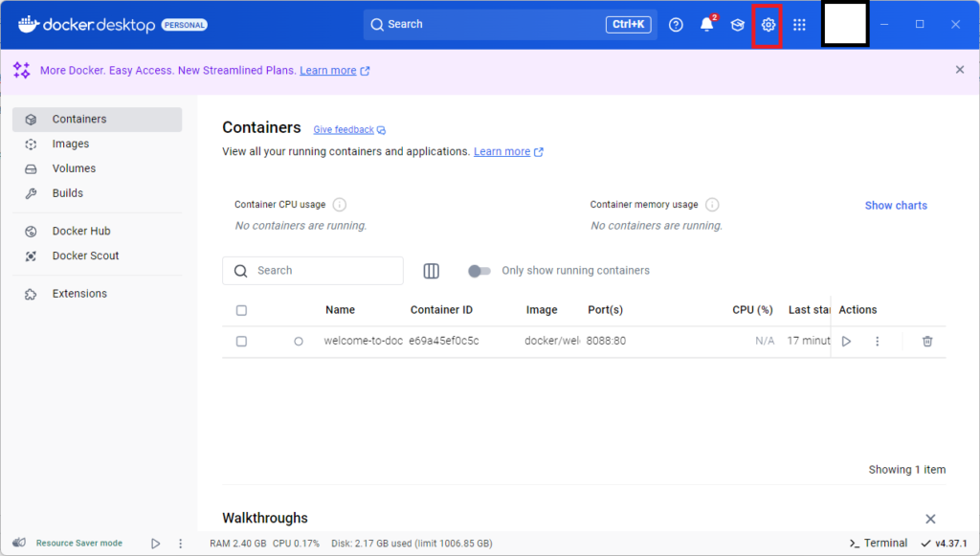Open Docker Hub in the sidebar

pyautogui.click(x=97, y=232)
